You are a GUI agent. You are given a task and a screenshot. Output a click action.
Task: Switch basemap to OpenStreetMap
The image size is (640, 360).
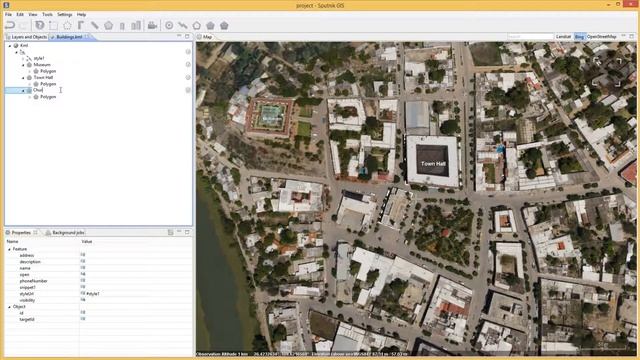(x=602, y=37)
